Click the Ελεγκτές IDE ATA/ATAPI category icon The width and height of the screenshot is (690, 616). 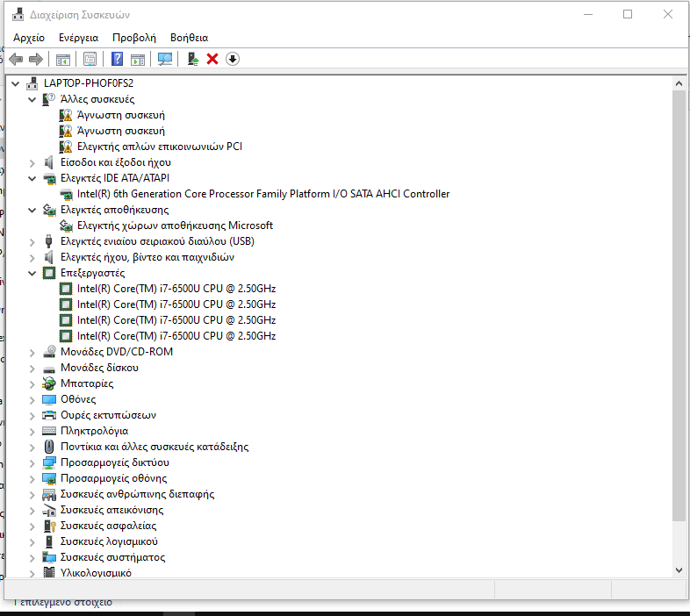(x=49, y=178)
